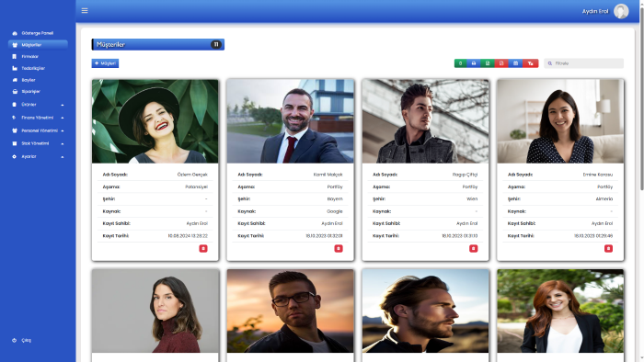
Task: Expand the Ayarlar submenu arrow
Action: click(63, 157)
